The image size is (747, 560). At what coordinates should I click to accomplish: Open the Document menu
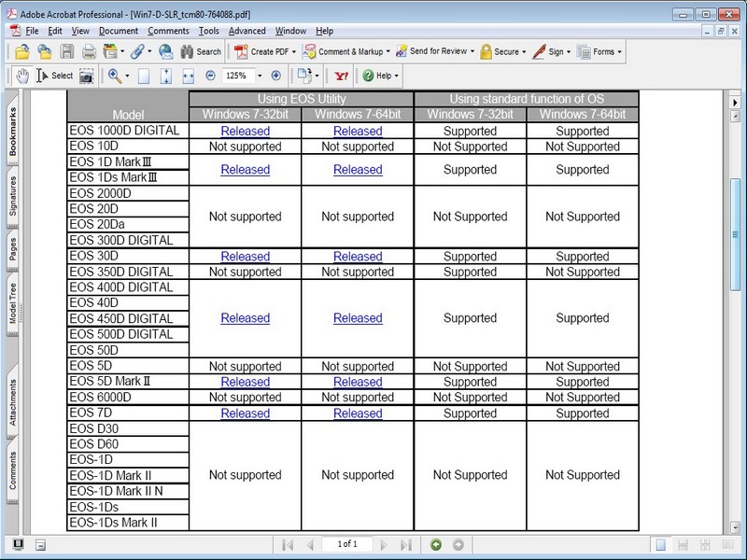119,31
